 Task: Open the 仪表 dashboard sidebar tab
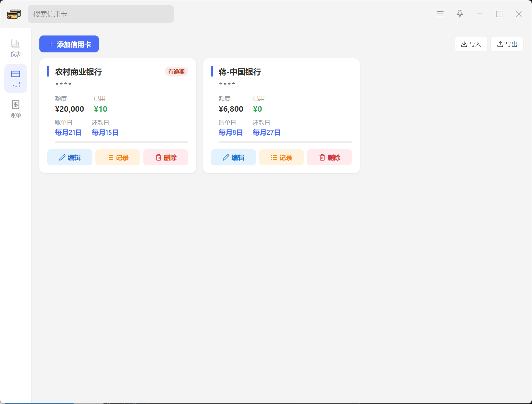[16, 48]
